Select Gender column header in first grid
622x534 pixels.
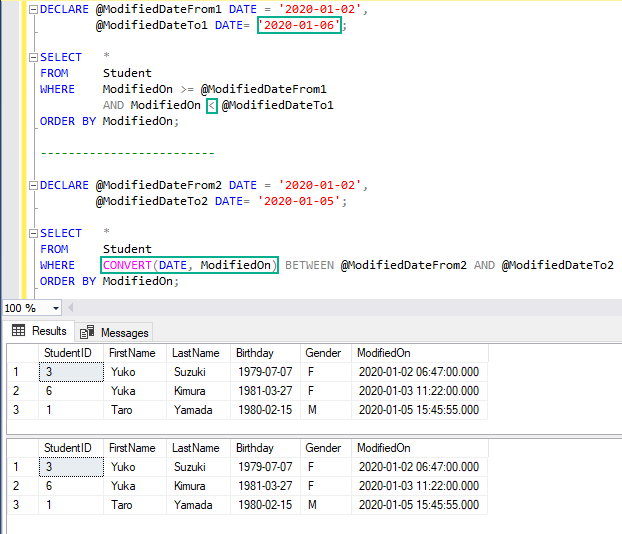pos(326,353)
